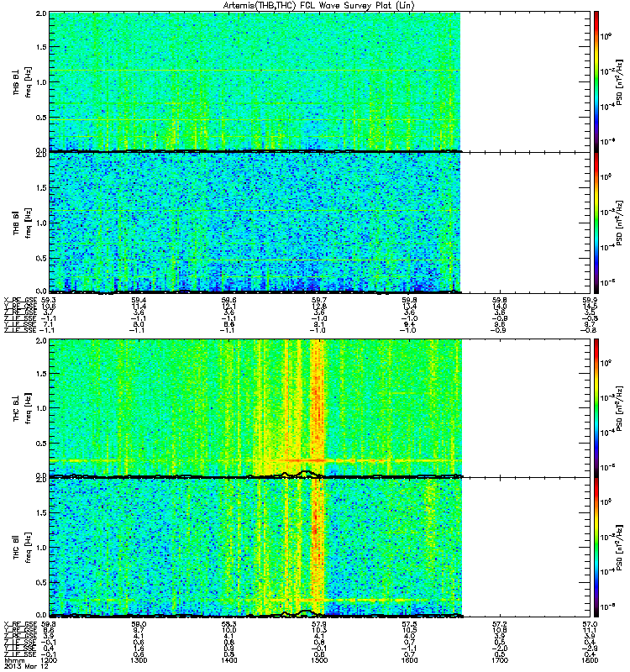Click the THB 'X_RE_GSE' row label under the upper panels
Screen dimensions: 630x672
point(20,300)
